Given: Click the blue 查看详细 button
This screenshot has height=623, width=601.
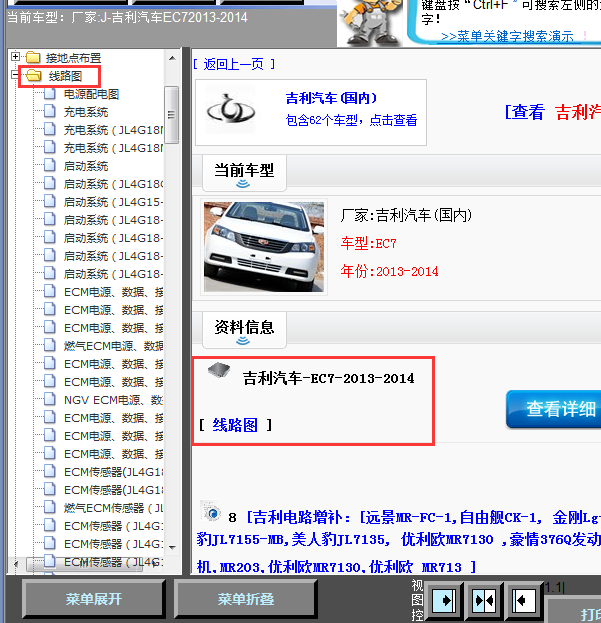Looking at the screenshot, I should coord(554,409).
